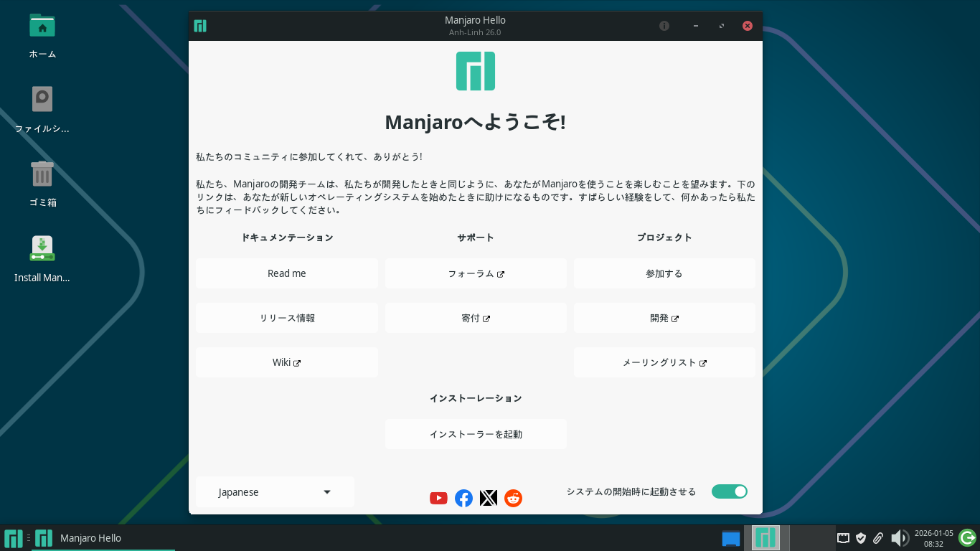980x551 pixels.
Task: Click the サポート section heading
Action: (476, 237)
